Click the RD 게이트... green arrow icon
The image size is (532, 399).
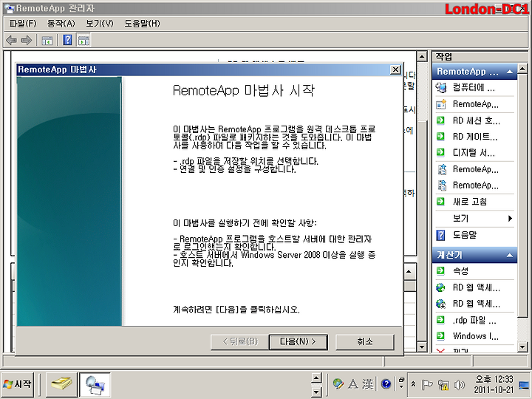tap(440, 137)
